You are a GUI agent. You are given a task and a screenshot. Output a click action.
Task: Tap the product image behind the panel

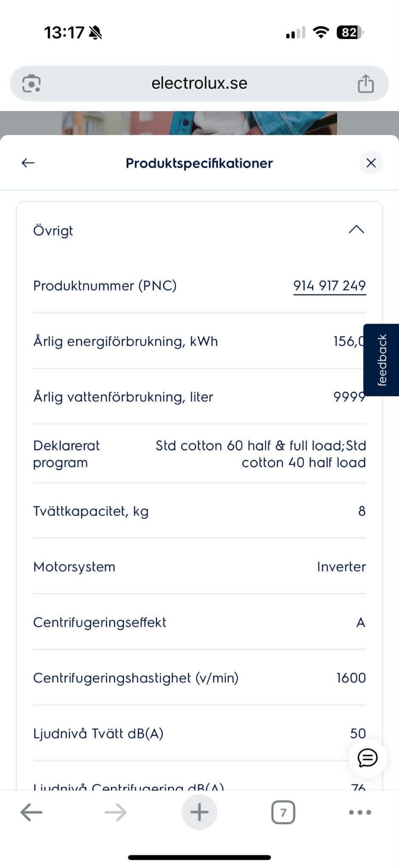(x=199, y=123)
